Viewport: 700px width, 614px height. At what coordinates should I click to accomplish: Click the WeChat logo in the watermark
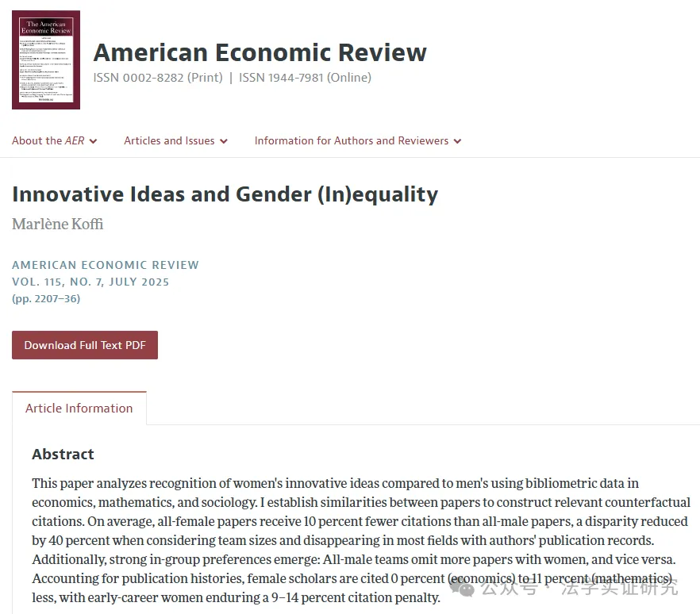pos(462,588)
